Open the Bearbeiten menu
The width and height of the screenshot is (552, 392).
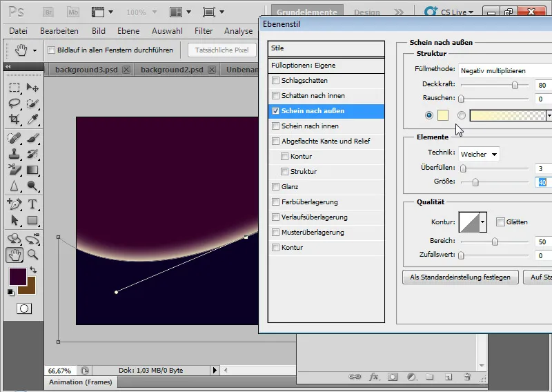pos(59,31)
